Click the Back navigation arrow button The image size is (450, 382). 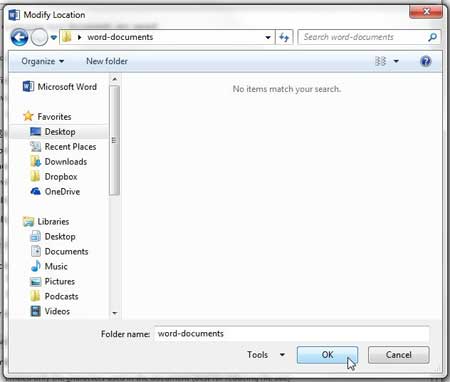tap(19, 37)
